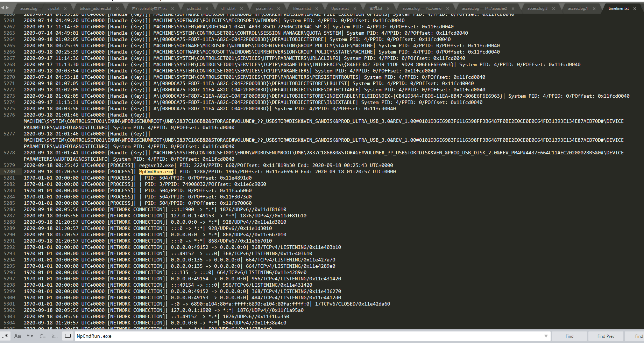Select the timeliner.txt tab
Image resolution: width=644 pixels, height=343 pixels.
click(618, 8)
